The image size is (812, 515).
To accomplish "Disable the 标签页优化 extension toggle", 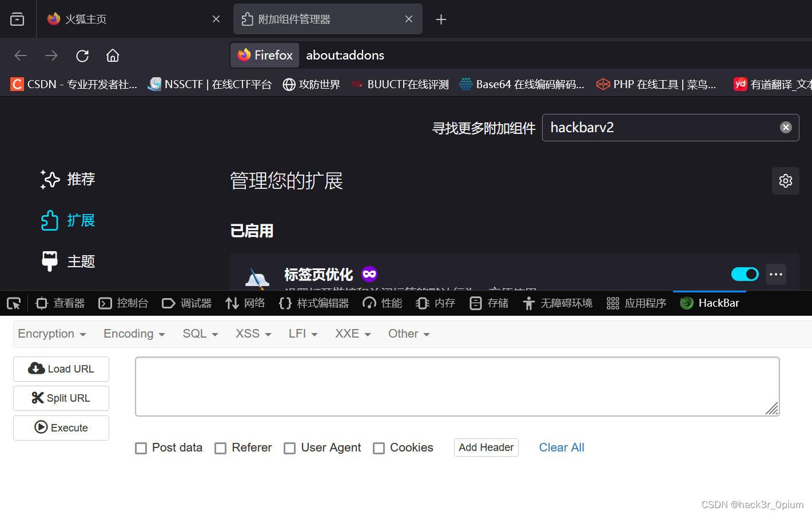I will click(745, 274).
